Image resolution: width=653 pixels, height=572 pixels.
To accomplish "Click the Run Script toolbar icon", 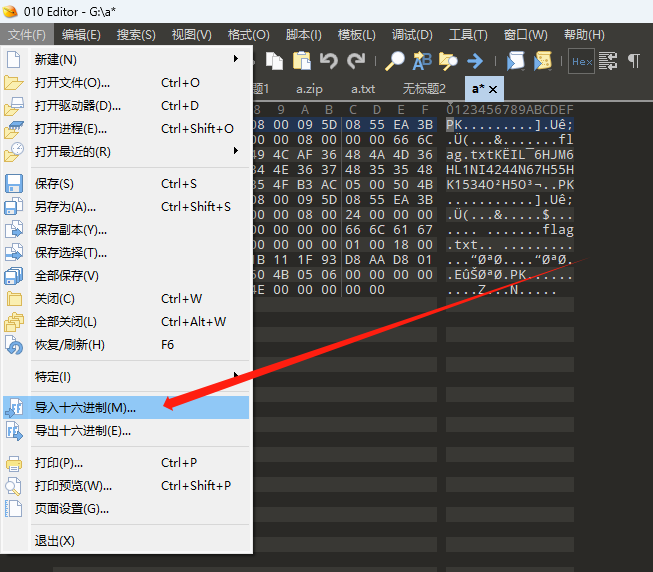I will (516, 61).
